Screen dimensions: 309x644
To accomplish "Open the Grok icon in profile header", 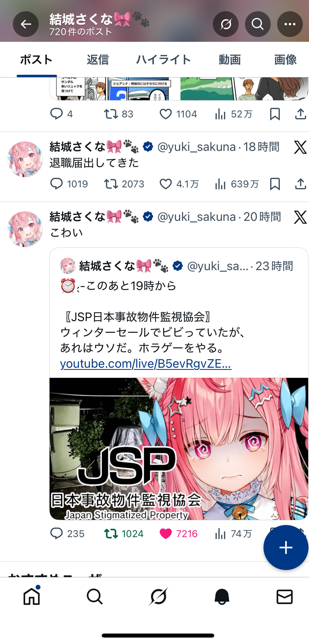I will click(226, 24).
